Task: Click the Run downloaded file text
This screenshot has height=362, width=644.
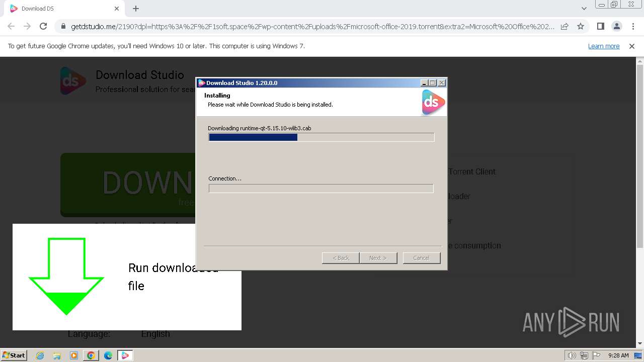Action: pyautogui.click(x=174, y=277)
